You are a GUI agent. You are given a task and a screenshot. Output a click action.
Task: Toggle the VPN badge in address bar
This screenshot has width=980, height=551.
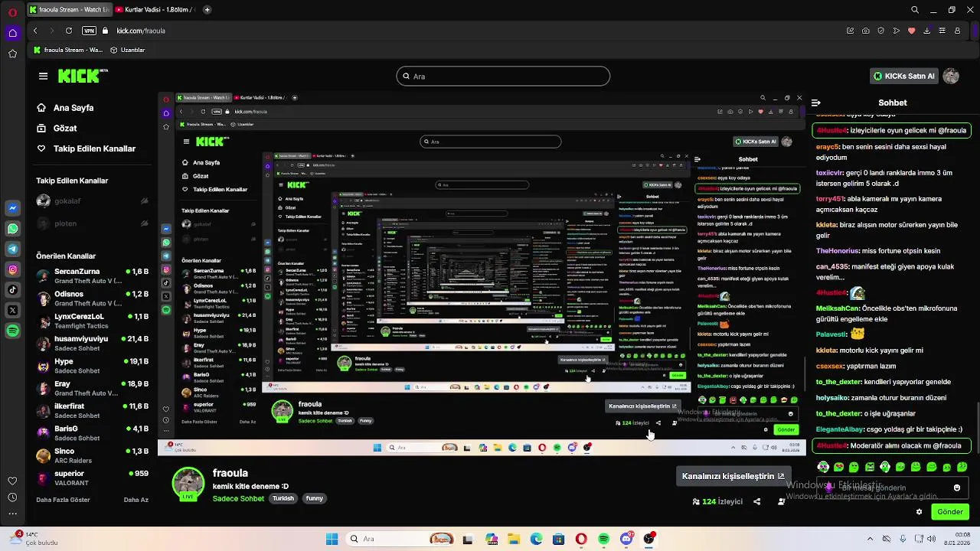(89, 31)
